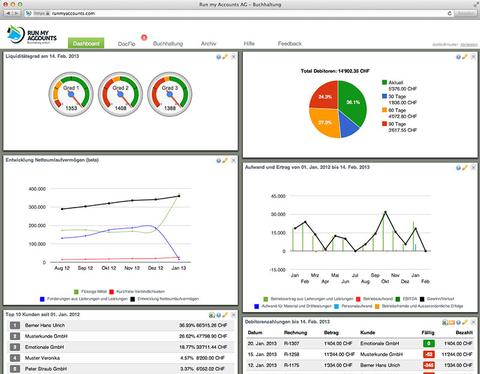Click the Flüssige Mittel legend swatch
The image size is (480, 374).
[x=76, y=292]
